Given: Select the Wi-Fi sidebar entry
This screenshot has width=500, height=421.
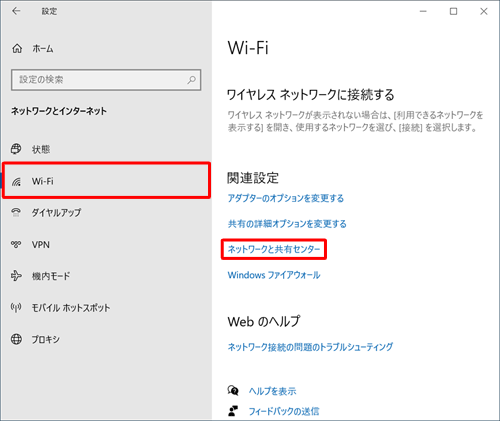Looking at the screenshot, I should 106,181.
